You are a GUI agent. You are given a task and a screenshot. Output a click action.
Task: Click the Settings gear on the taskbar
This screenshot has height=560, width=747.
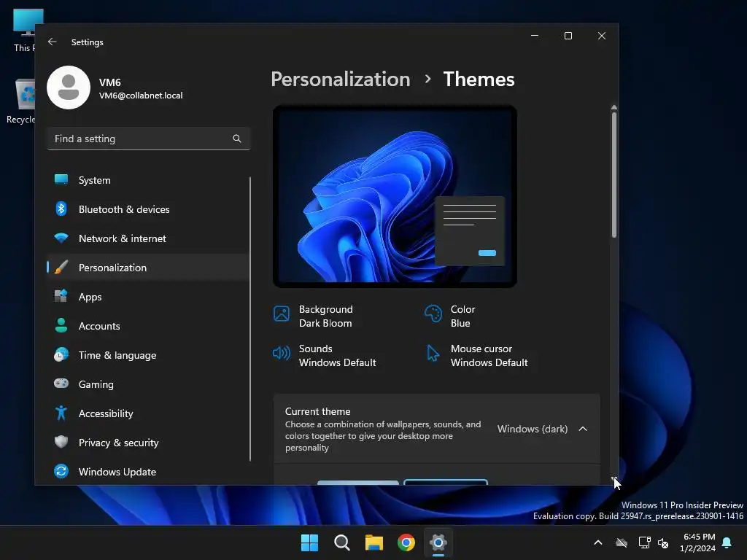pyautogui.click(x=438, y=542)
